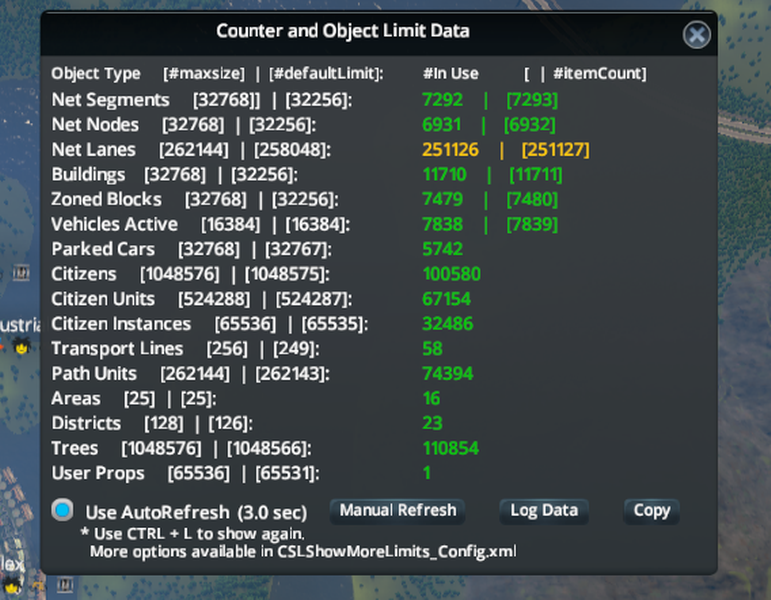Click the User Props row label
771x600 pixels.
[x=98, y=473]
